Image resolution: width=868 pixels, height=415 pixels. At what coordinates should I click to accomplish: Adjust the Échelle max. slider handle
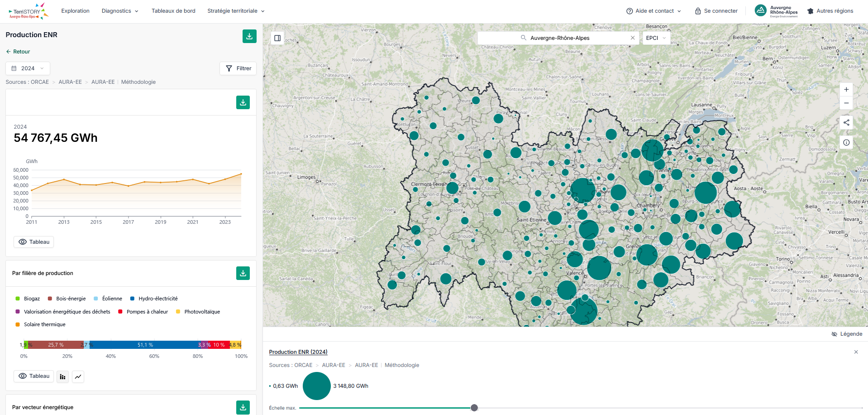(x=474, y=408)
